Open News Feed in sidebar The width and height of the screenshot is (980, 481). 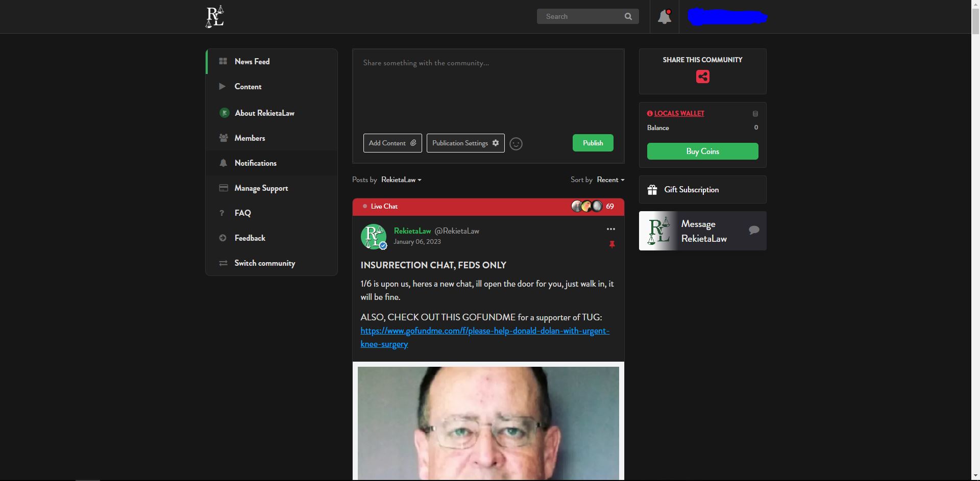pyautogui.click(x=272, y=61)
